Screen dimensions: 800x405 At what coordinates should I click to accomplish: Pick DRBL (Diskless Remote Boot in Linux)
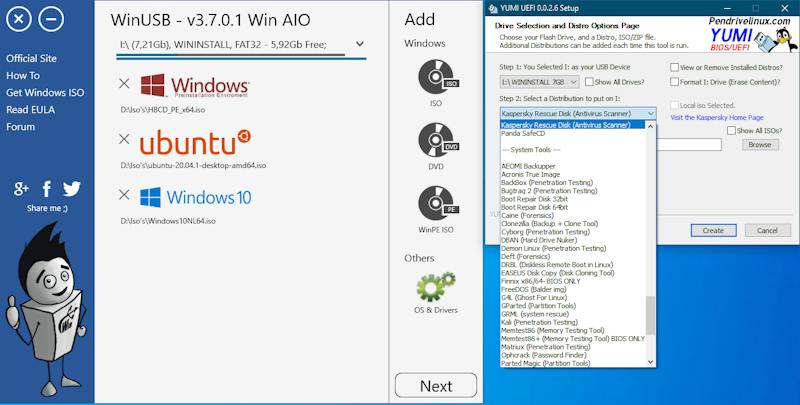pos(557,265)
